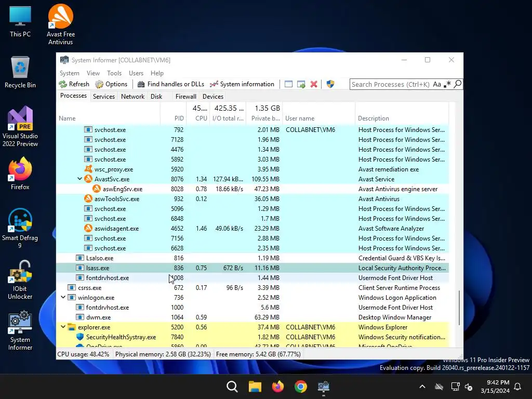Image resolution: width=532 pixels, height=399 pixels.
Task: Click the aswEngSrv.exe process icon
Action: point(97,189)
